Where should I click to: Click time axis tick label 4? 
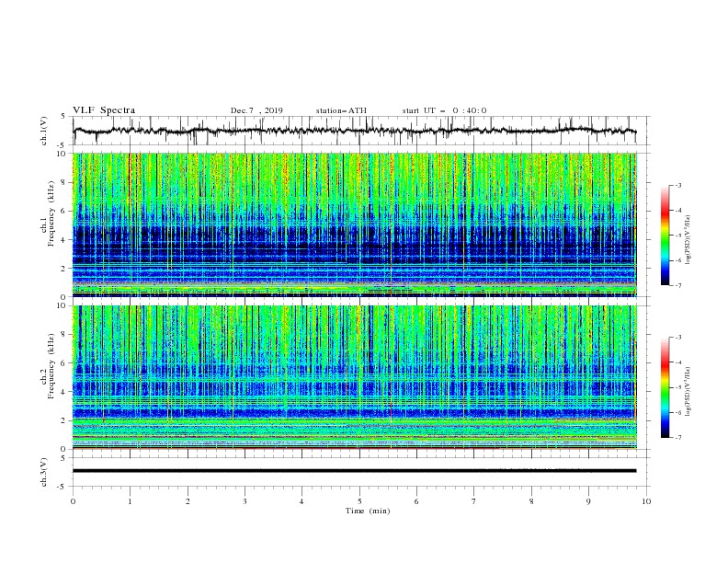(x=301, y=501)
